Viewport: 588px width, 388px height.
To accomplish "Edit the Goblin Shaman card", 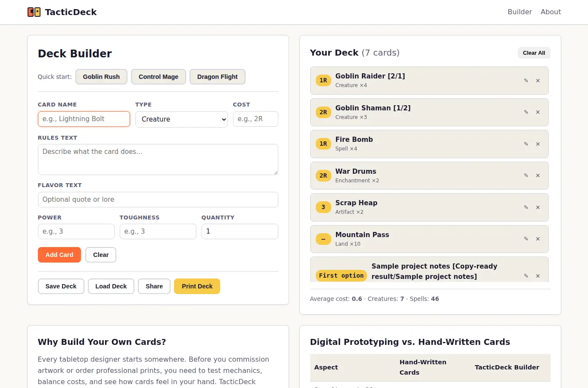I will tap(526, 112).
